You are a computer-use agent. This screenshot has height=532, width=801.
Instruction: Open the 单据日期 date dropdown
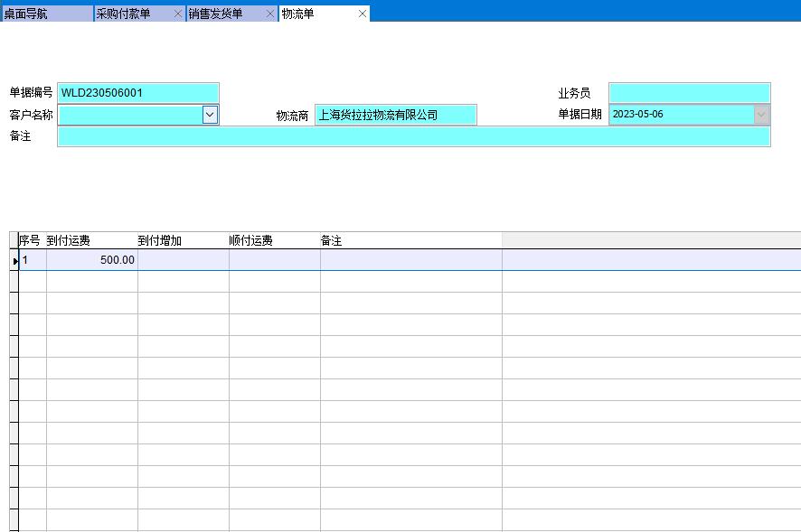(761, 115)
